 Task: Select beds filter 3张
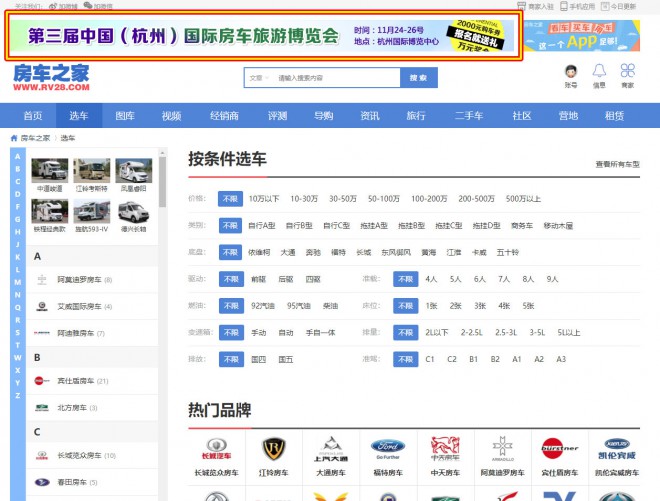[480, 306]
